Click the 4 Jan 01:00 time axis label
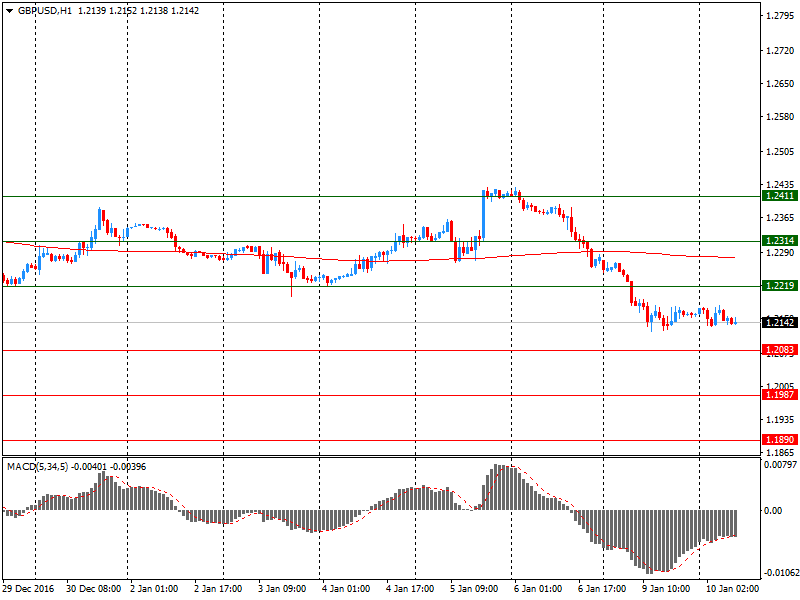800x600 pixels. pyautogui.click(x=346, y=589)
